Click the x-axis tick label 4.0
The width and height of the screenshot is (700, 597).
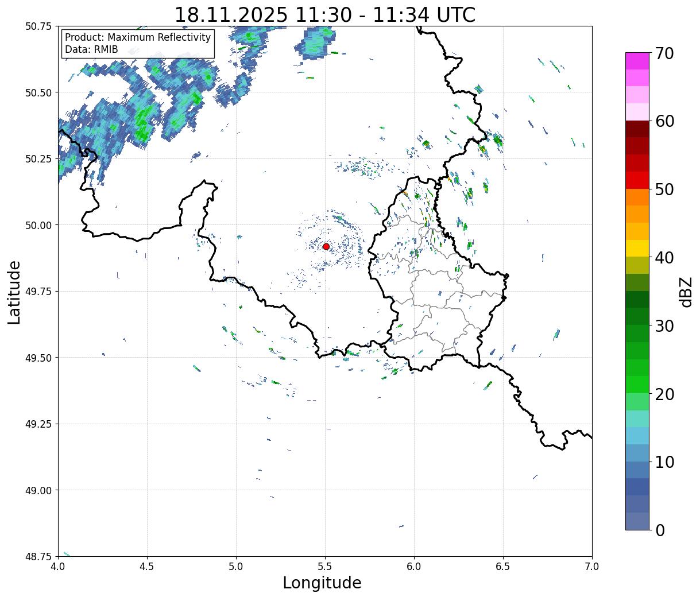58,566
